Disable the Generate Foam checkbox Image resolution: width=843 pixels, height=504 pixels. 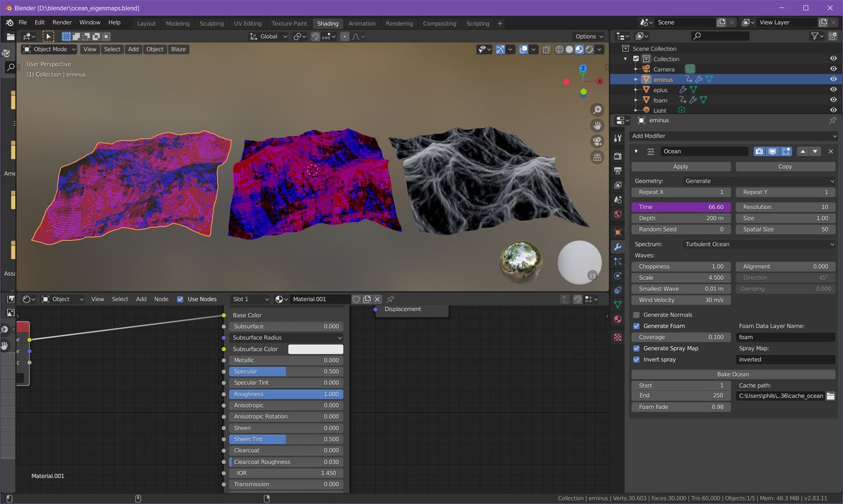636,326
